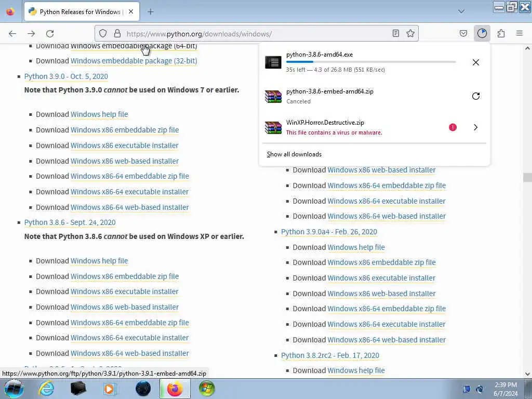The height and width of the screenshot is (399, 532).
Task: Download Python 3.8.6 Windows help file
Action: pyautogui.click(x=99, y=261)
